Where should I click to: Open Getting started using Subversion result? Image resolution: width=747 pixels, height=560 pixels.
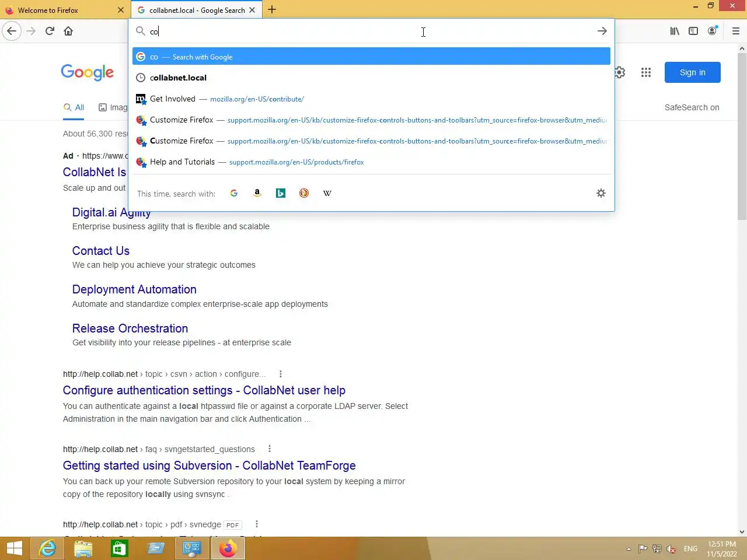210,466
